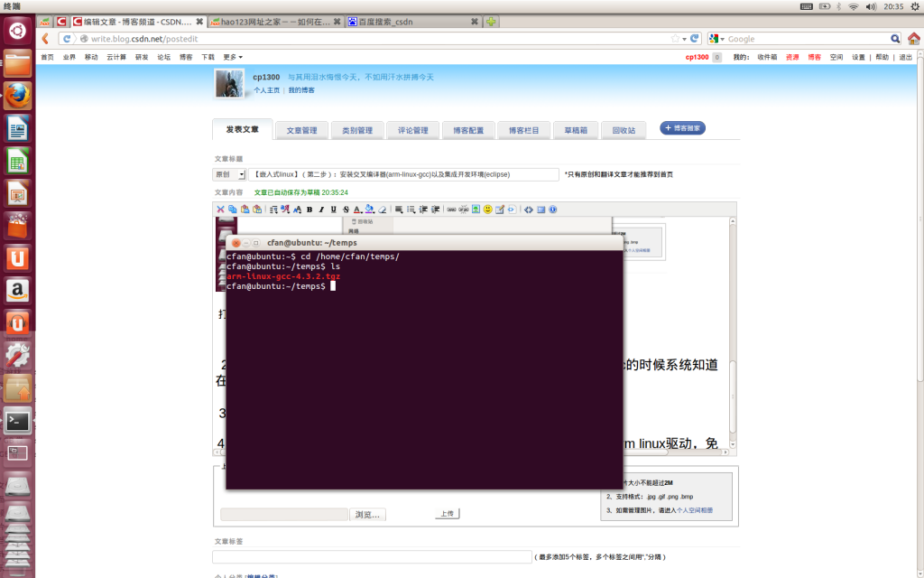The height and width of the screenshot is (578, 924).
Task: Open the Files folder launcher icon
Action: pyautogui.click(x=18, y=63)
